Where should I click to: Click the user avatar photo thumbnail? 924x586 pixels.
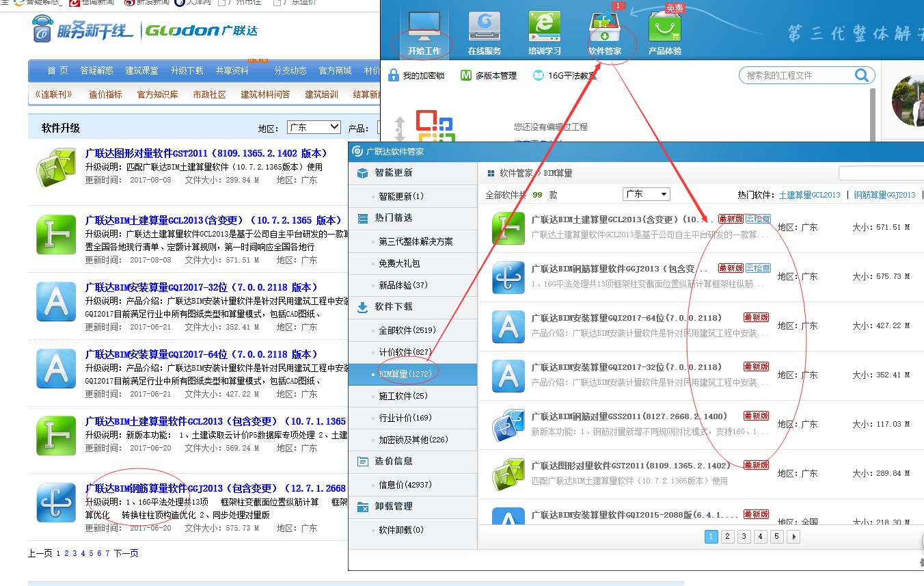[908, 101]
